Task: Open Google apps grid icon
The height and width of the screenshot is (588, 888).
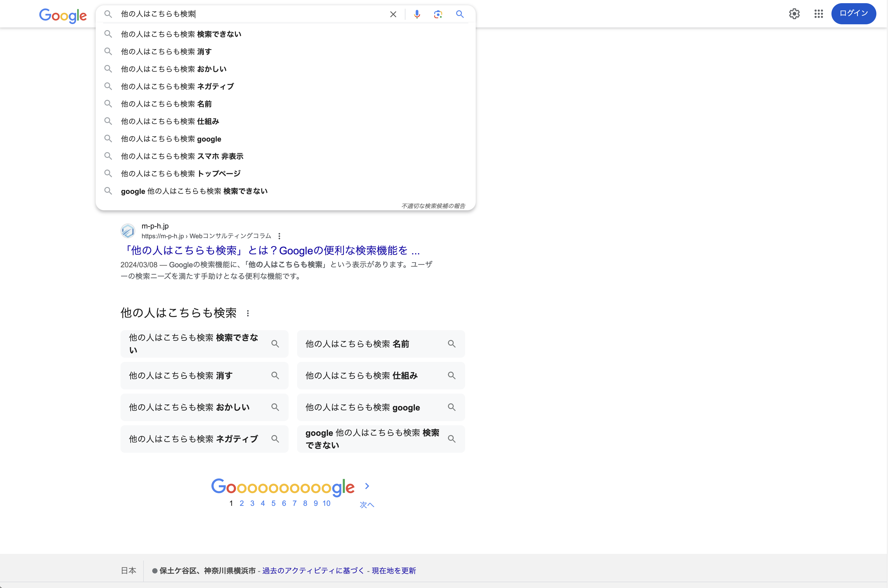Action: (x=818, y=14)
